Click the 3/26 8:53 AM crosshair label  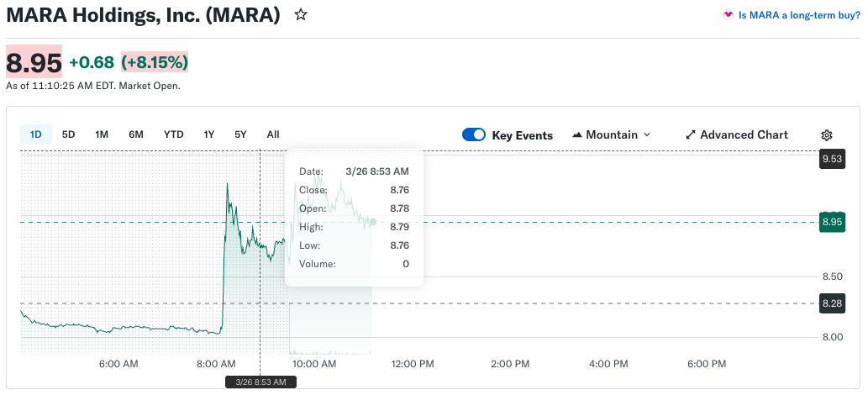tap(260, 382)
